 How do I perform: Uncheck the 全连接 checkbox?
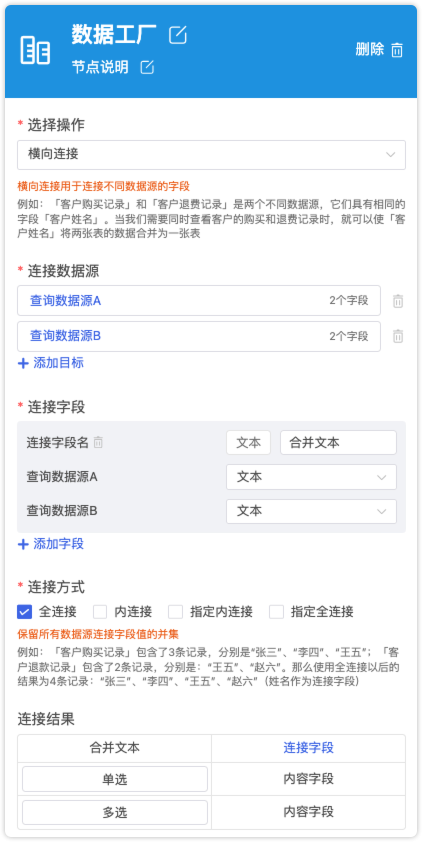point(25,612)
